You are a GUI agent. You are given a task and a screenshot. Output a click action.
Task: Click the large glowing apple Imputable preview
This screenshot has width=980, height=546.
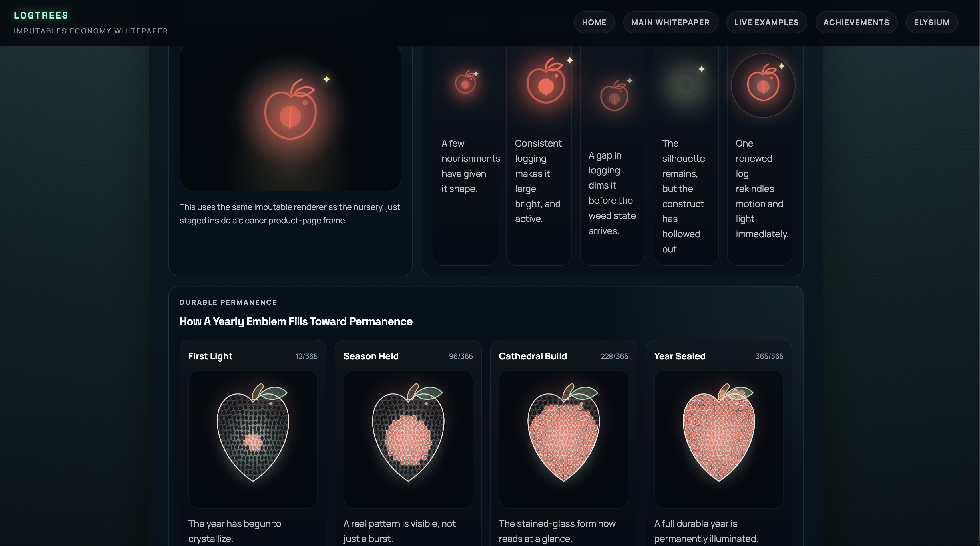(290, 110)
